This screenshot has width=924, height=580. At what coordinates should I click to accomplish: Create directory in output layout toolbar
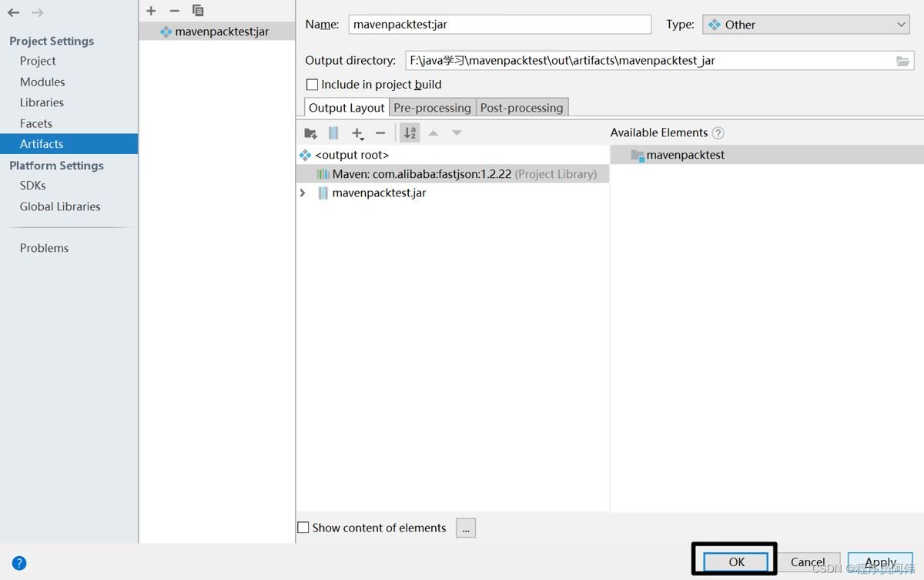point(311,133)
